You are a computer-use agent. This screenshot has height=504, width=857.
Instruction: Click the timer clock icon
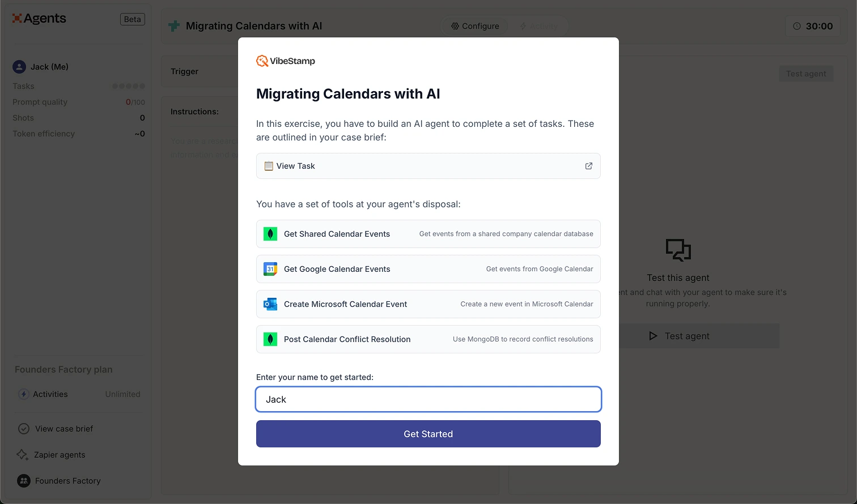click(x=797, y=26)
